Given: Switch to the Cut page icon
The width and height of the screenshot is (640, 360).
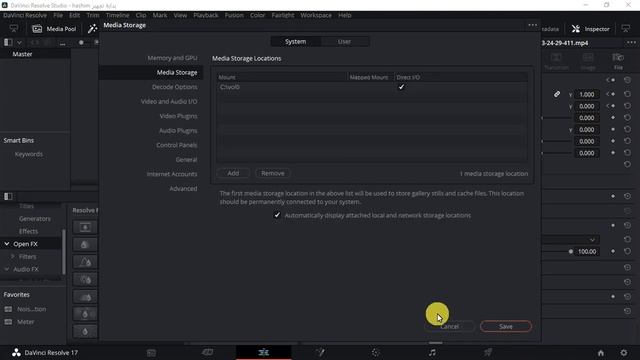Looking at the screenshot, I should tap(207, 352).
